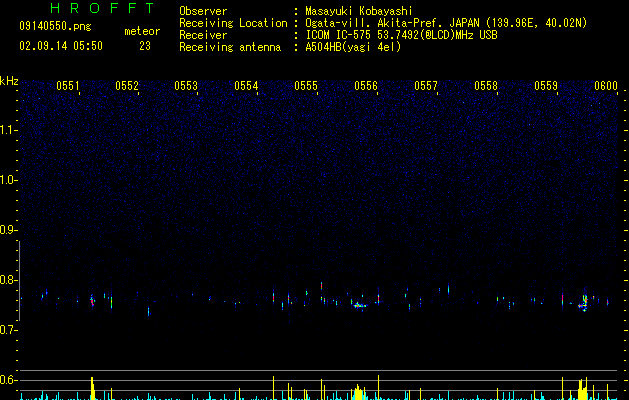Click the Observer label
The width and height of the screenshot is (629, 400).
[203, 11]
